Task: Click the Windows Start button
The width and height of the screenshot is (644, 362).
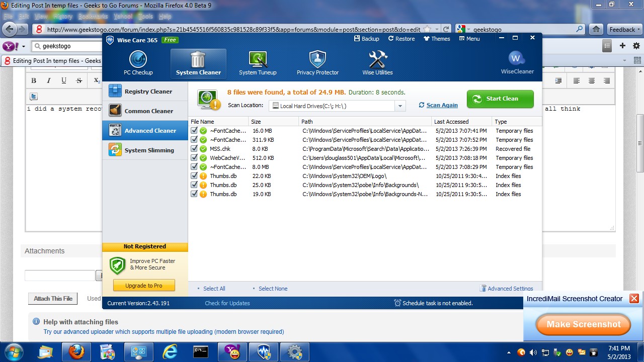Action: (x=13, y=352)
